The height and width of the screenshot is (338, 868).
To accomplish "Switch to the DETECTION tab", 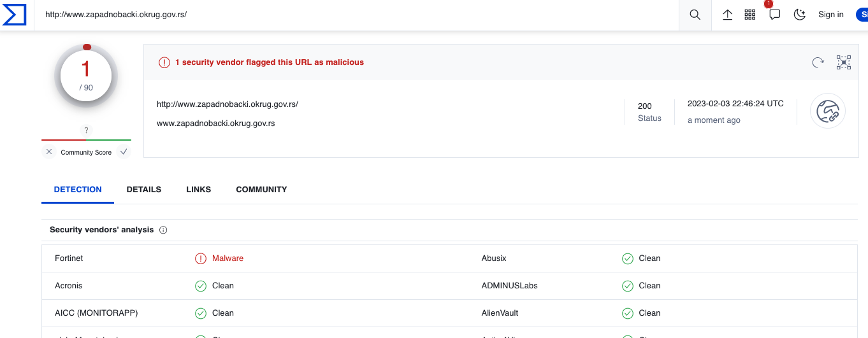I will (78, 190).
